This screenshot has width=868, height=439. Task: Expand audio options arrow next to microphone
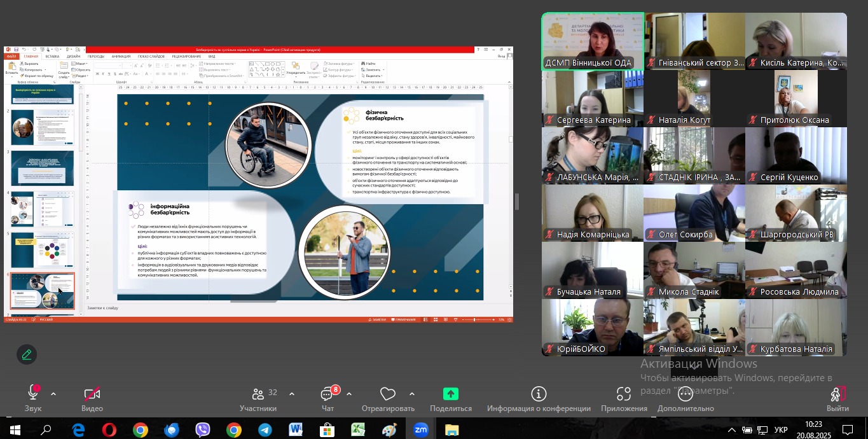(53, 394)
